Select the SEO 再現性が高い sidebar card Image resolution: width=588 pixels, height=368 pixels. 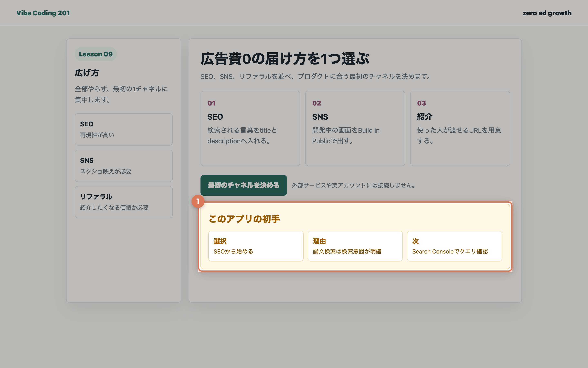coord(124,129)
